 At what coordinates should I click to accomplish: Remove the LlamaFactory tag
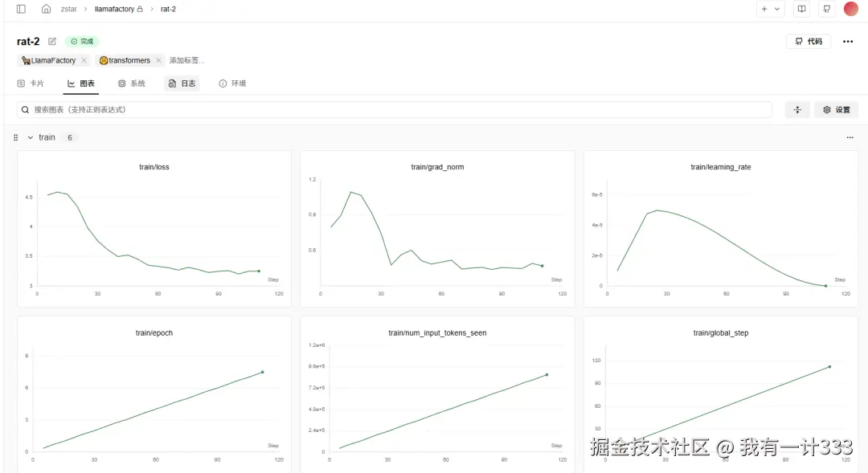84,59
